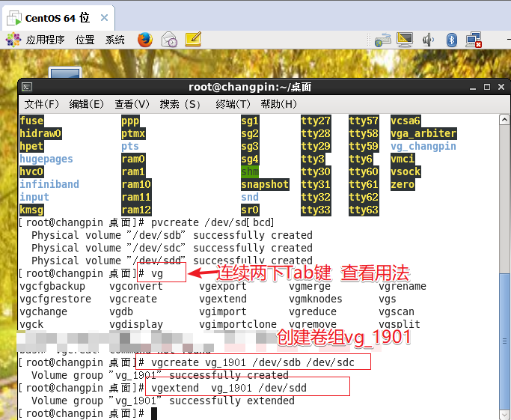Image resolution: width=511 pixels, height=420 pixels.
Task: Click the disconnected network icon
Action: pos(474,40)
